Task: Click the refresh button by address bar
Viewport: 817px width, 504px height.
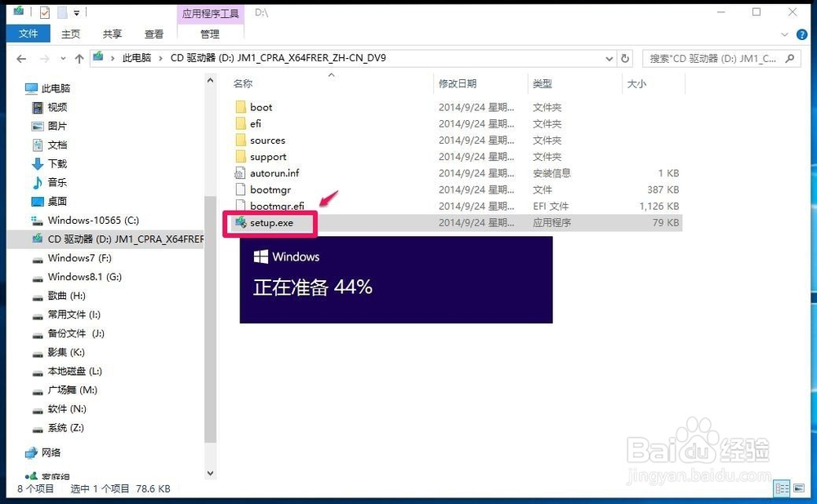Action: pyautogui.click(x=625, y=58)
